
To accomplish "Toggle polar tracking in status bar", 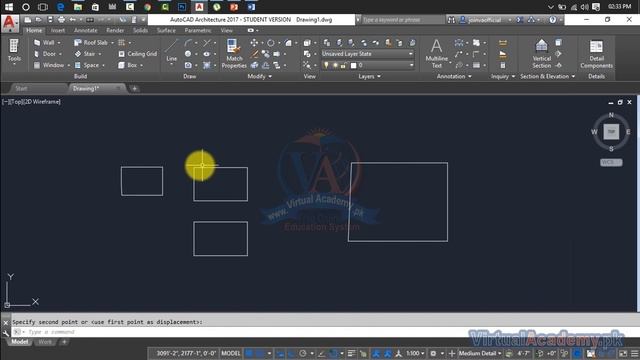I will (303, 353).
